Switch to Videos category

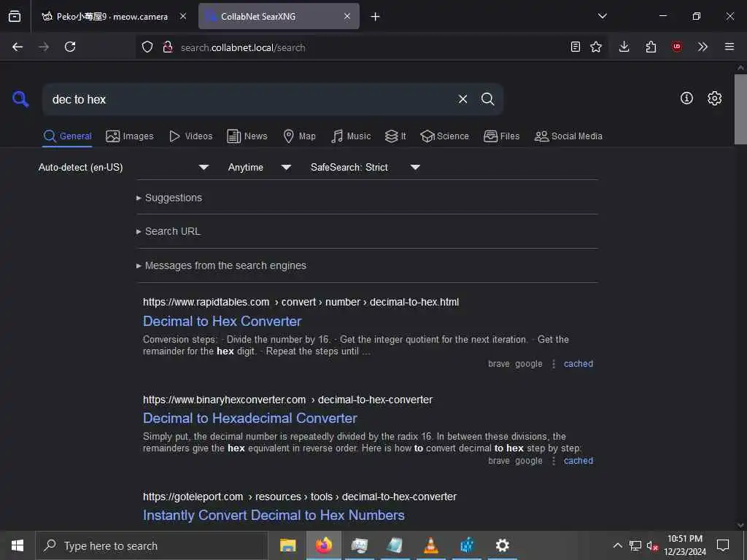tap(190, 136)
